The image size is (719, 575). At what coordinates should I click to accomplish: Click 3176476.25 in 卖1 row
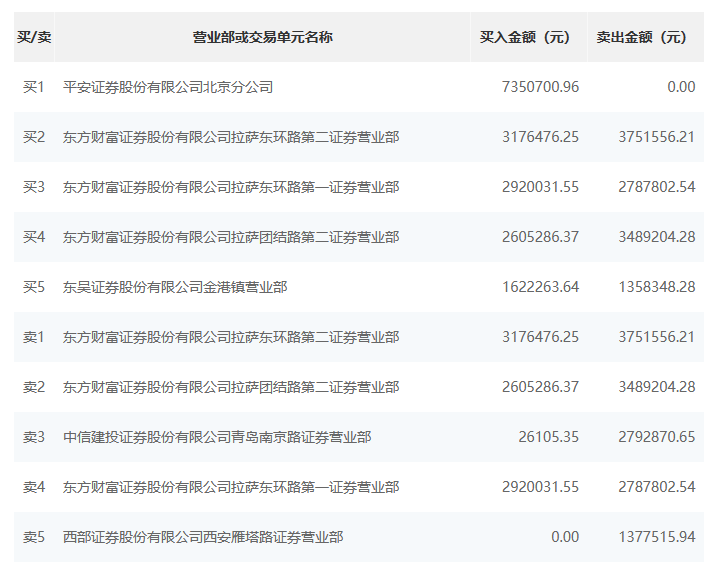coord(540,337)
